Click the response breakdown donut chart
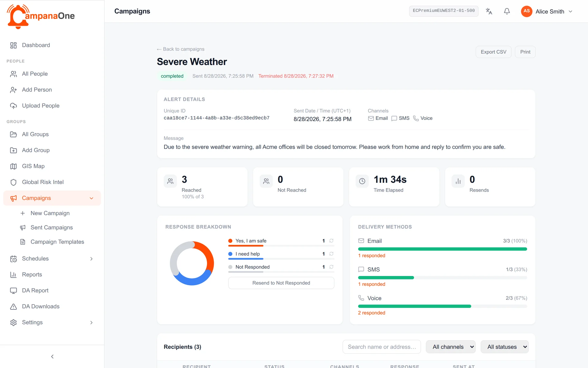 (192, 263)
